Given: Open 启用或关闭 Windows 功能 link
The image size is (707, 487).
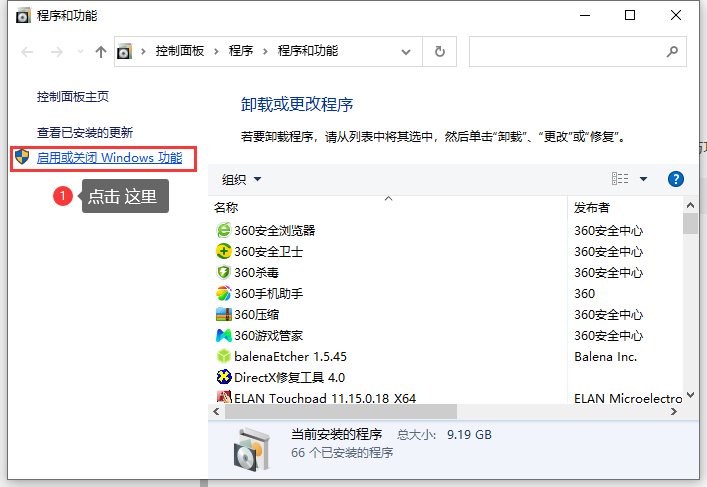Looking at the screenshot, I should point(110,157).
